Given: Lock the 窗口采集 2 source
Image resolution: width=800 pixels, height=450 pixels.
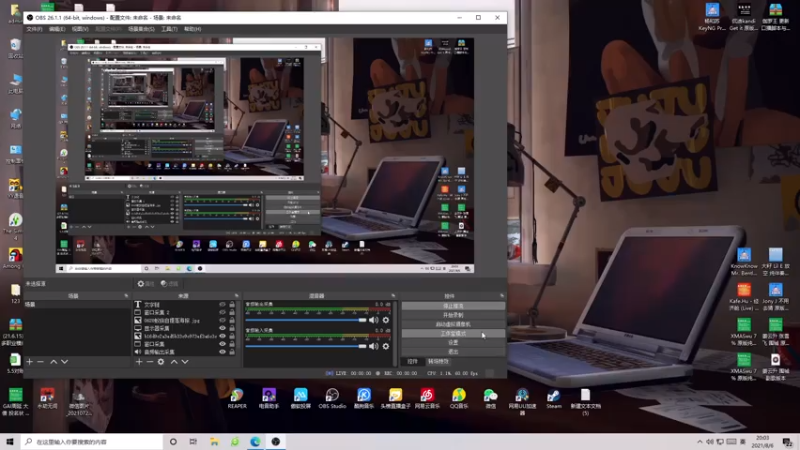Looking at the screenshot, I should coord(232,312).
